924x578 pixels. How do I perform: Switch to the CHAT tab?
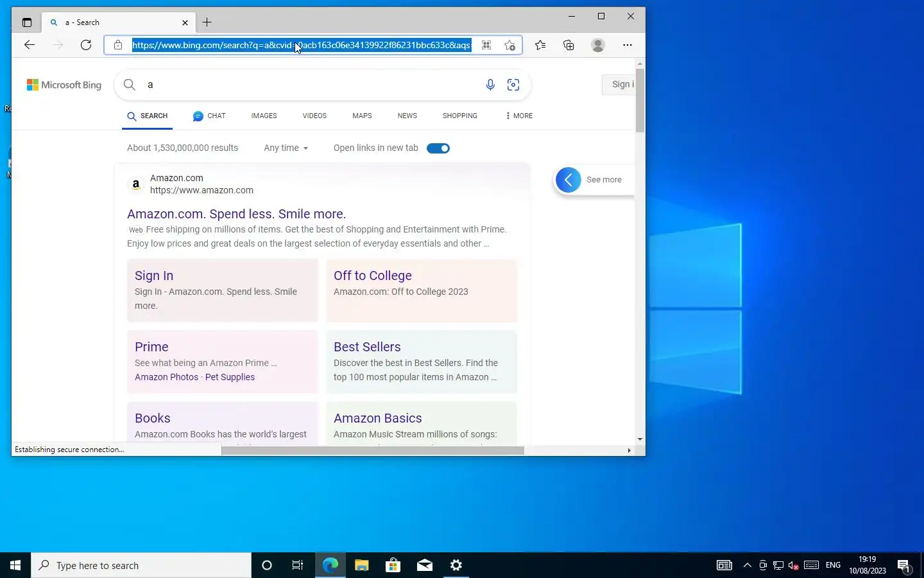coord(209,116)
